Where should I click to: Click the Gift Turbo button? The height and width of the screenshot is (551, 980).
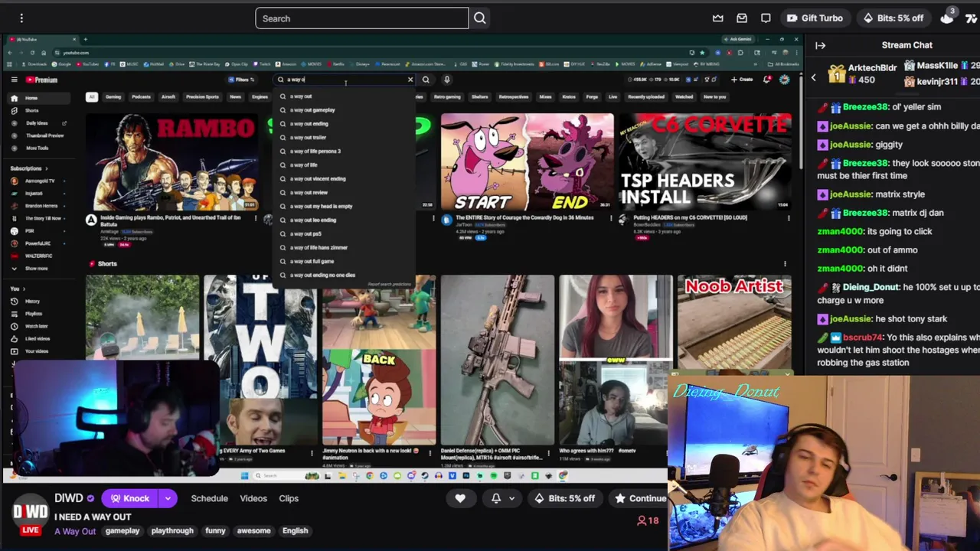(x=815, y=18)
